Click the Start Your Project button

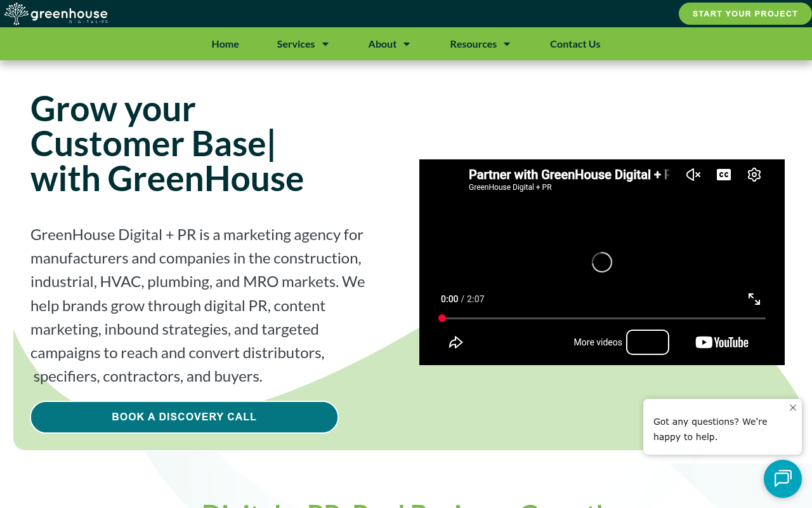pos(745,13)
